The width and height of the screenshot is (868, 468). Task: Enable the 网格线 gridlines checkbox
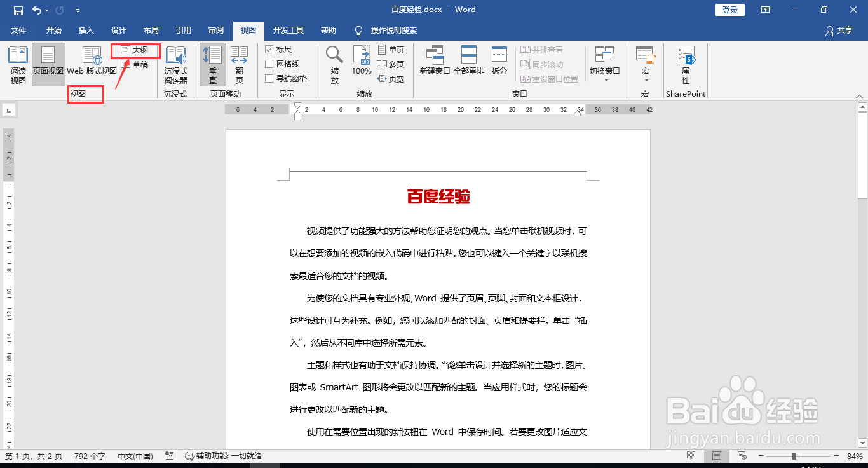[269, 64]
